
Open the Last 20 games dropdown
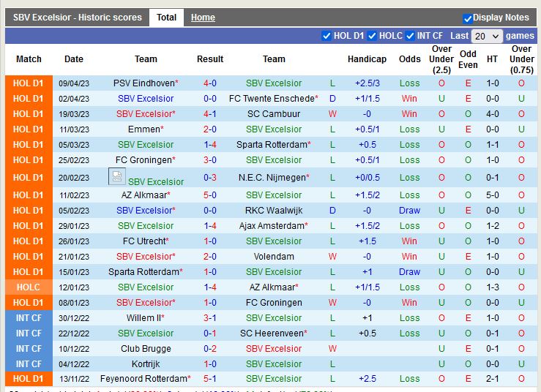coord(487,36)
